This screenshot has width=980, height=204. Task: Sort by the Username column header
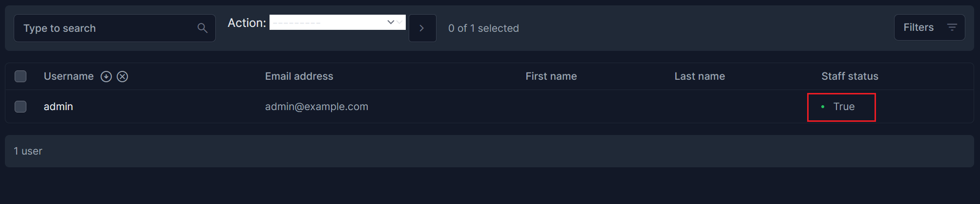pyautogui.click(x=69, y=76)
